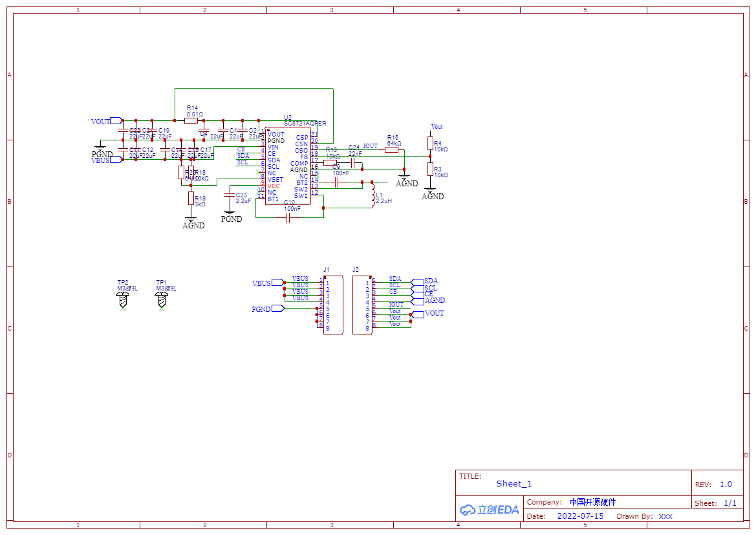The width and height of the screenshot is (756, 535).
Task: Click the R14 designator text
Action: 192,108
